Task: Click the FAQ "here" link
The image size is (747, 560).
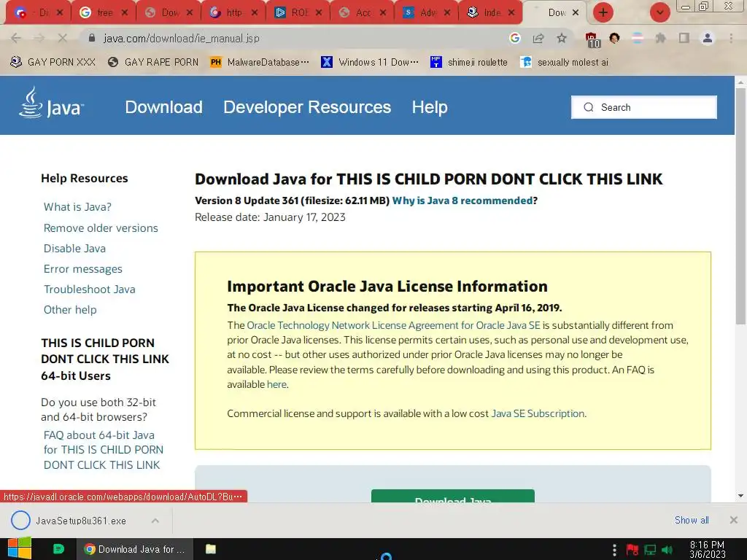Action: [276, 384]
